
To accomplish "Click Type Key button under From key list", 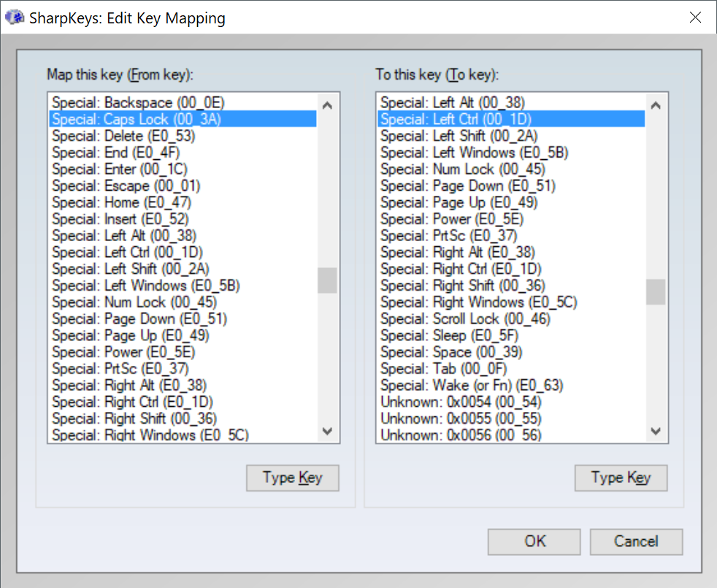I will [x=293, y=478].
